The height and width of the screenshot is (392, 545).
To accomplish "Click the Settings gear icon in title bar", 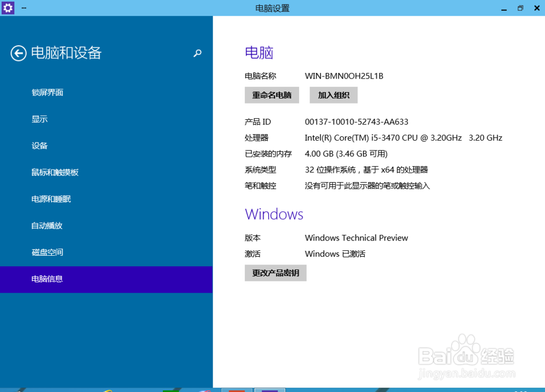I will click(7, 8).
